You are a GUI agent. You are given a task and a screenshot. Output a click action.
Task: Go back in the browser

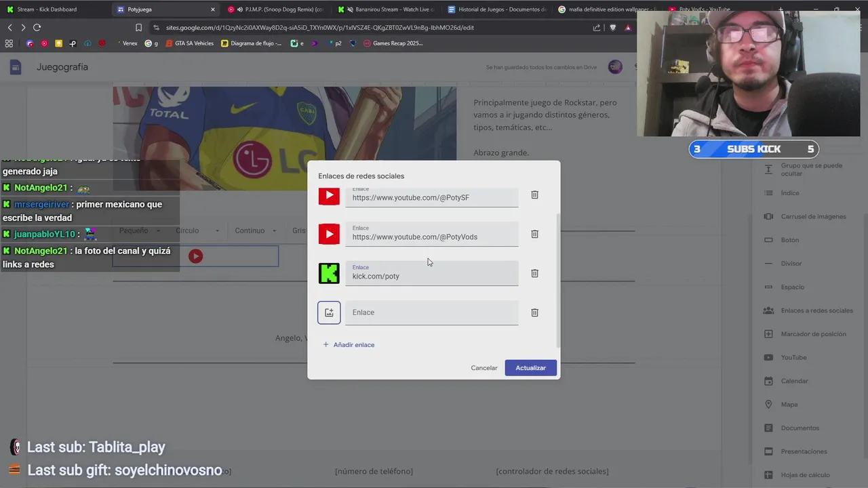point(9,28)
